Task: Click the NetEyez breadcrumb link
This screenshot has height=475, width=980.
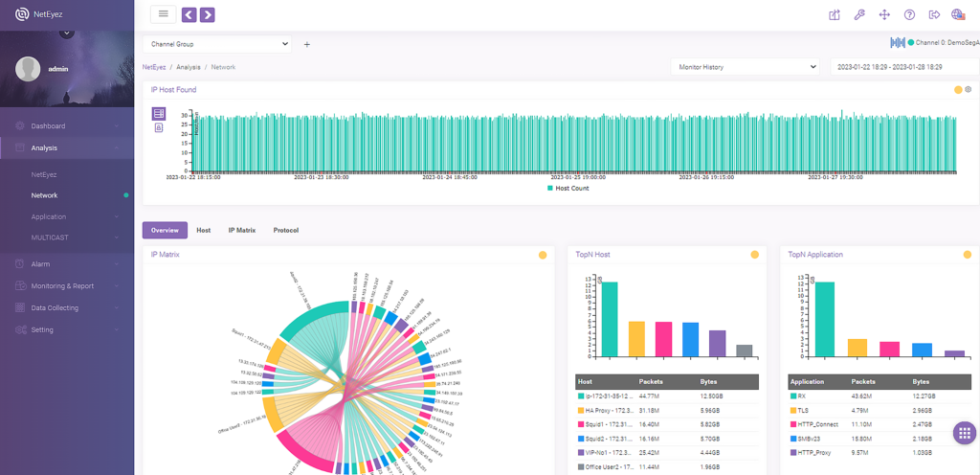Action: coord(154,67)
